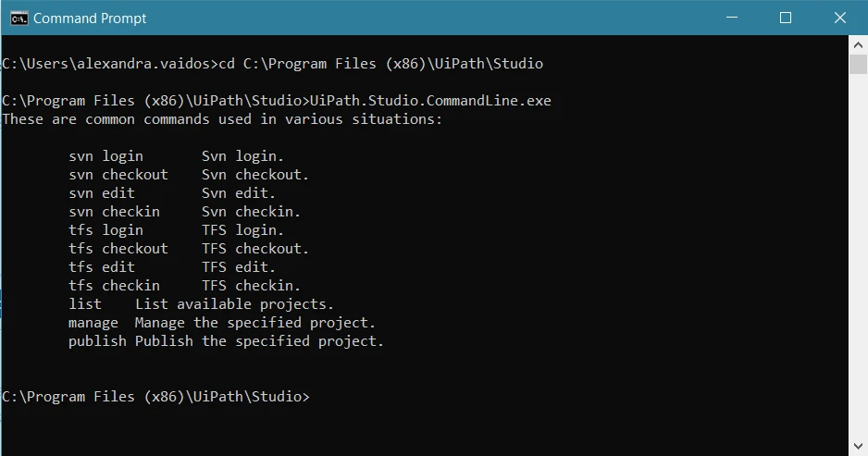The width and height of the screenshot is (868, 456).
Task: Click the 'tfs checkin' command entry
Action: point(114,286)
